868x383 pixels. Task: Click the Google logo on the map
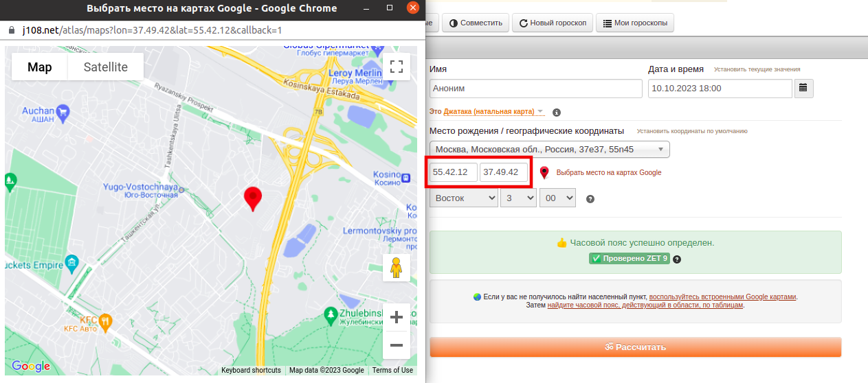pyautogui.click(x=31, y=367)
